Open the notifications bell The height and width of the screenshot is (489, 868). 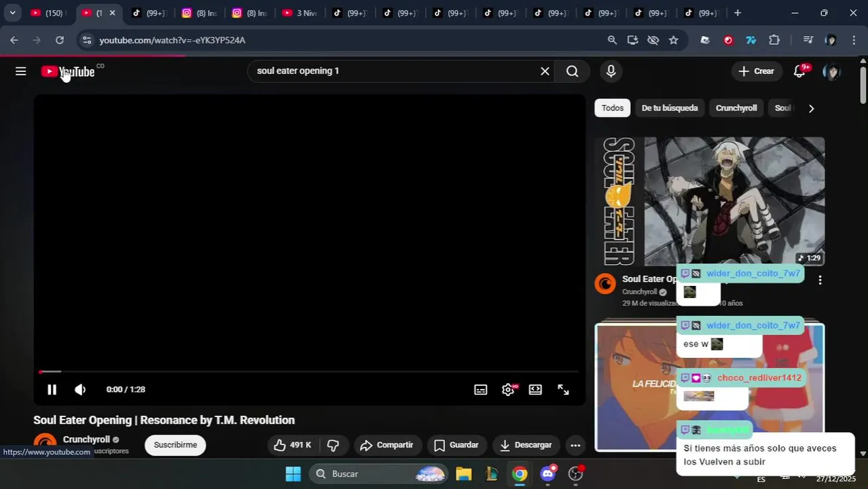(x=800, y=71)
